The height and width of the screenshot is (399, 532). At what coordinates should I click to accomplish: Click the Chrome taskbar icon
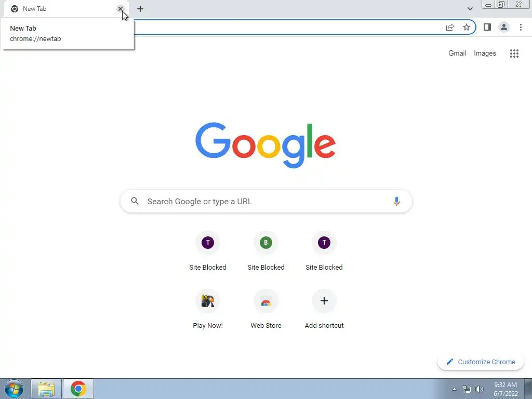click(78, 389)
